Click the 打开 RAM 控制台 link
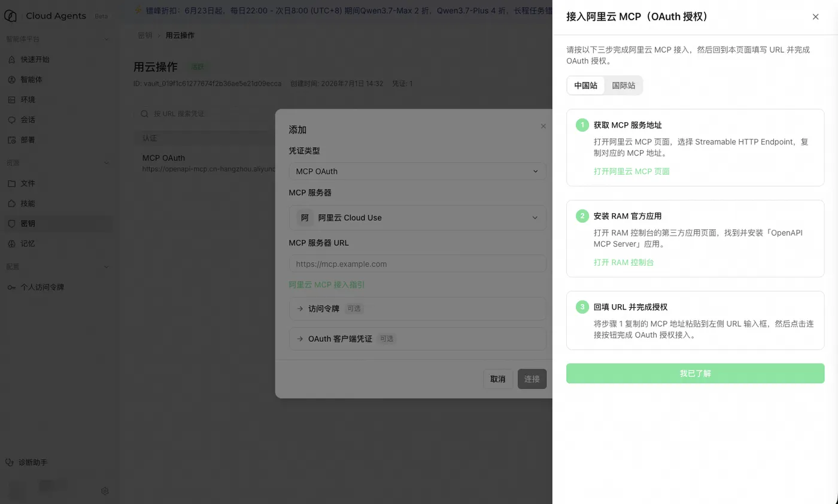The image size is (838, 504). point(624,262)
